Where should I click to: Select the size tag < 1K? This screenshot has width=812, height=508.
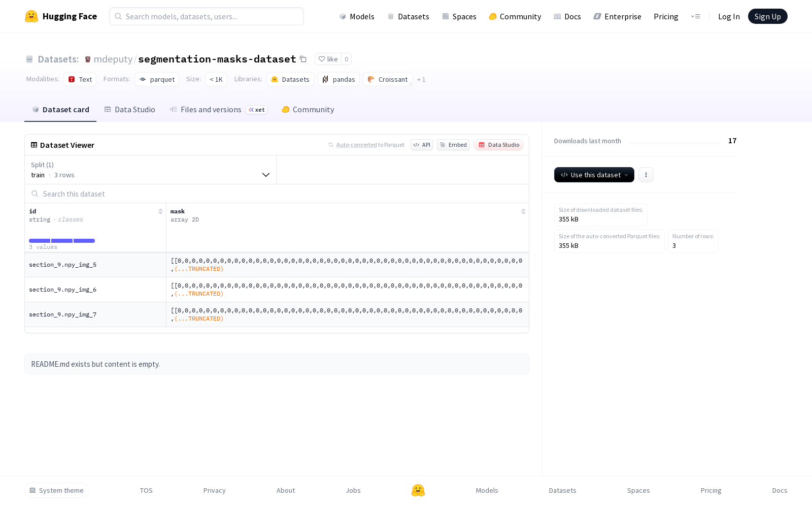click(216, 79)
